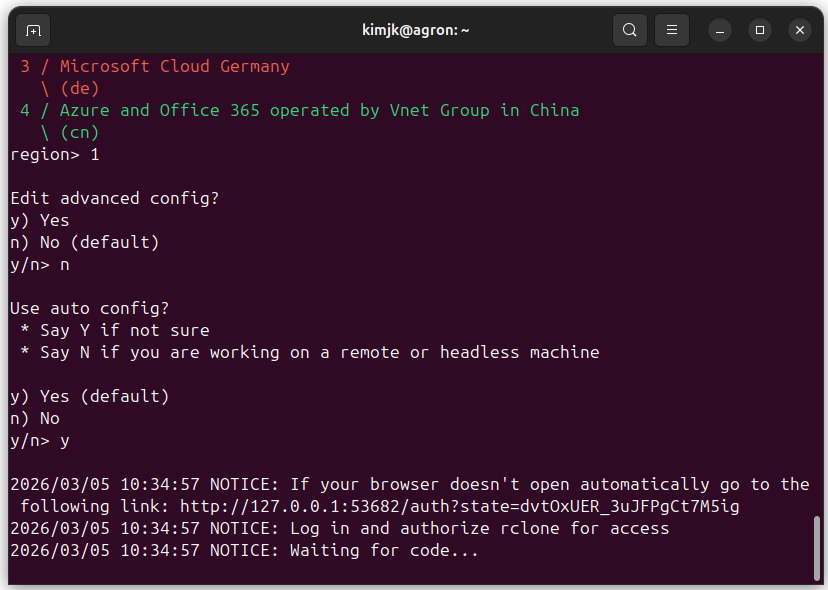The image size is (828, 590).
Task: Close the terminal window
Action: [x=799, y=30]
